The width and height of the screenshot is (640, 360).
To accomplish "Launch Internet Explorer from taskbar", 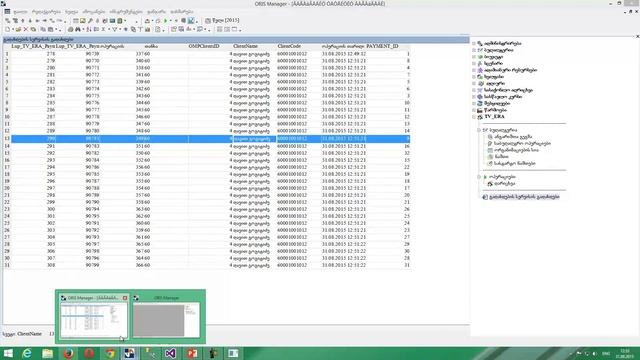I will (27, 353).
